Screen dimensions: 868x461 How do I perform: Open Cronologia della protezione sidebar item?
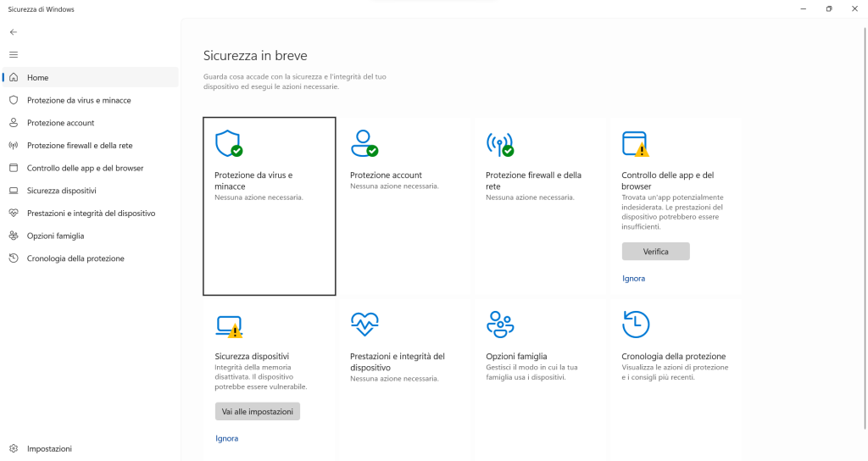(91, 258)
